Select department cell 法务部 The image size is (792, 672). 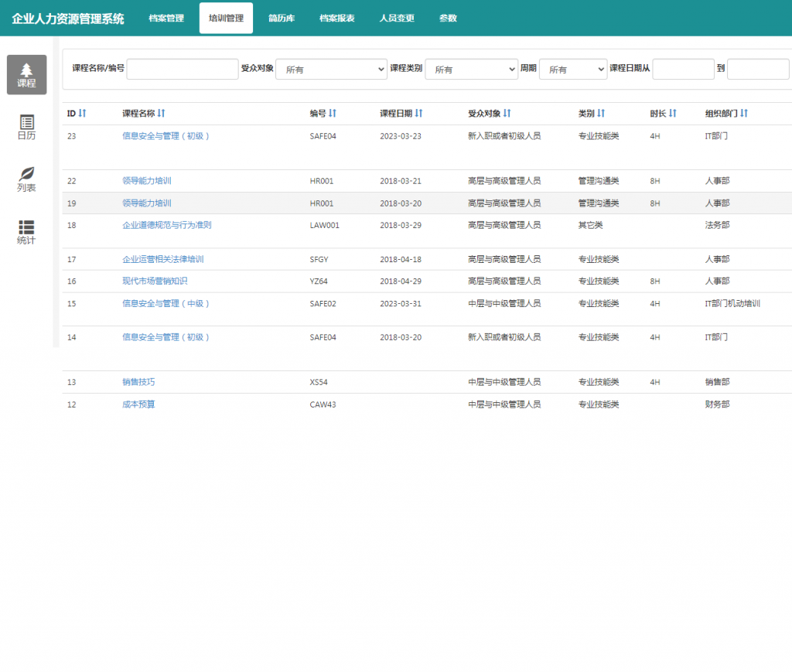(717, 225)
